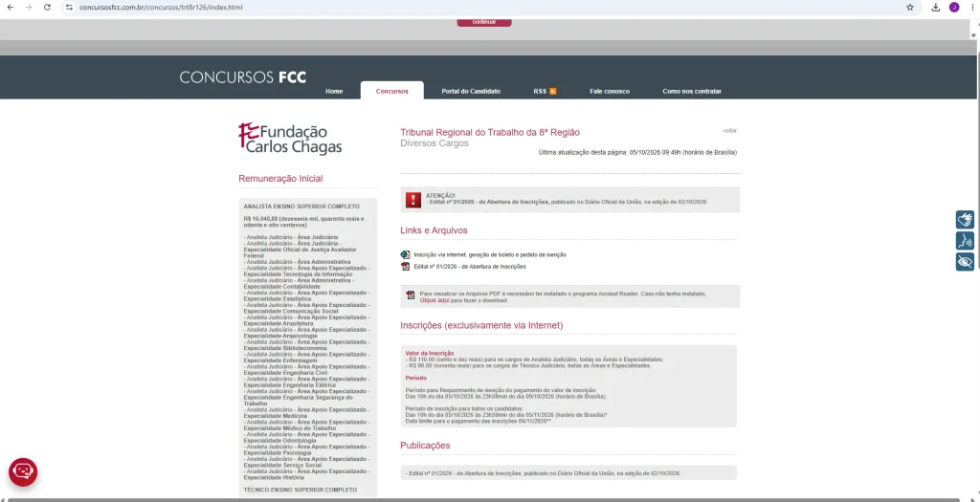This screenshot has height=502, width=980.
Task: Open the Home menu item
Action: [334, 91]
